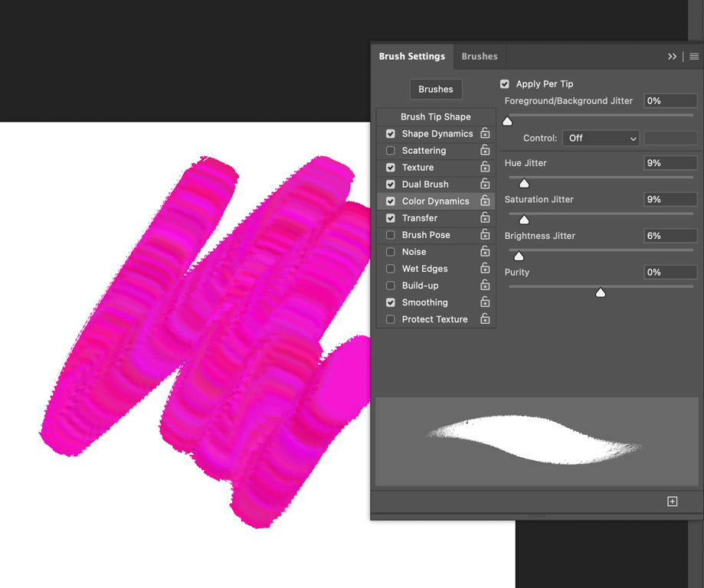This screenshot has width=704, height=588.
Task: Uncheck the Transfer checkbox
Action: point(391,218)
